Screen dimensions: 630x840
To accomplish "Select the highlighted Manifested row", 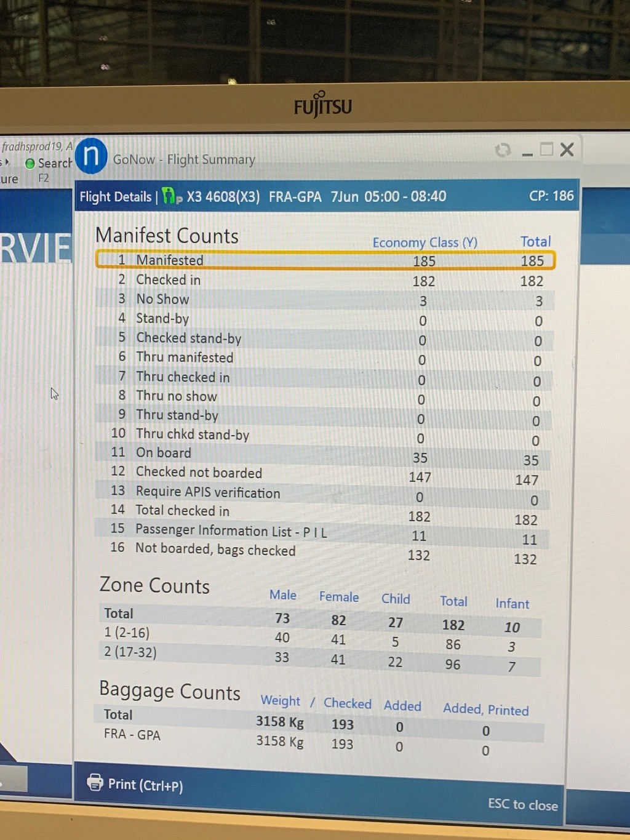I will pyautogui.click(x=325, y=260).
